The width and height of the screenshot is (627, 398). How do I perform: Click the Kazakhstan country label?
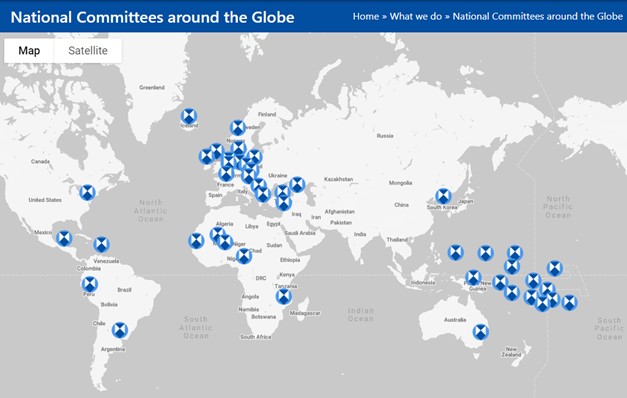[x=338, y=179]
